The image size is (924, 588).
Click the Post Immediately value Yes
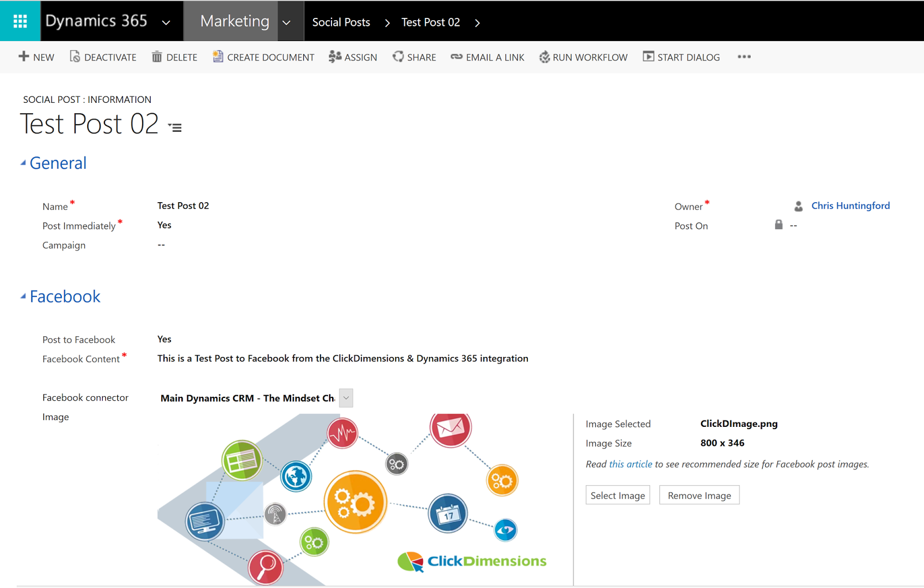(x=165, y=225)
